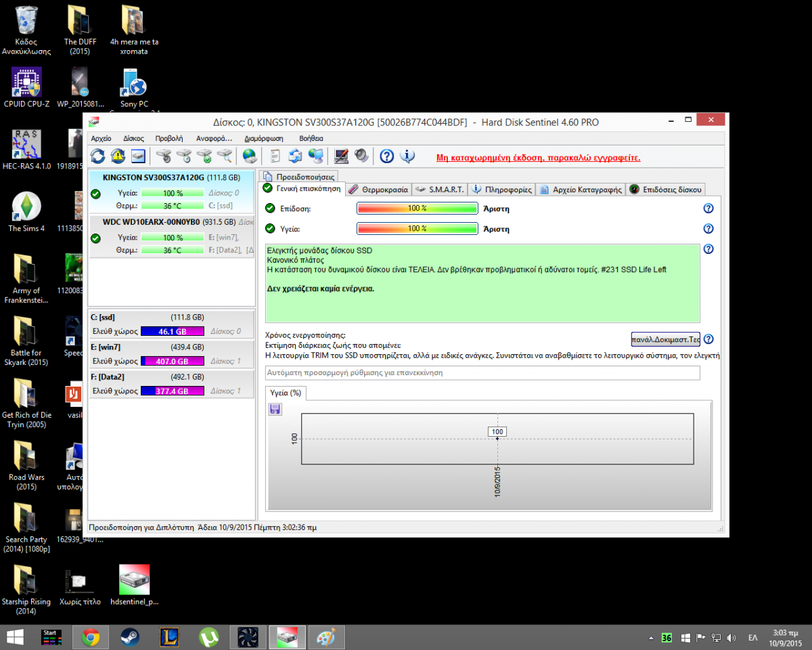Select the WDC WD10EARX-00N0YB0 disk entry
812x650 pixels.
[x=172, y=236]
